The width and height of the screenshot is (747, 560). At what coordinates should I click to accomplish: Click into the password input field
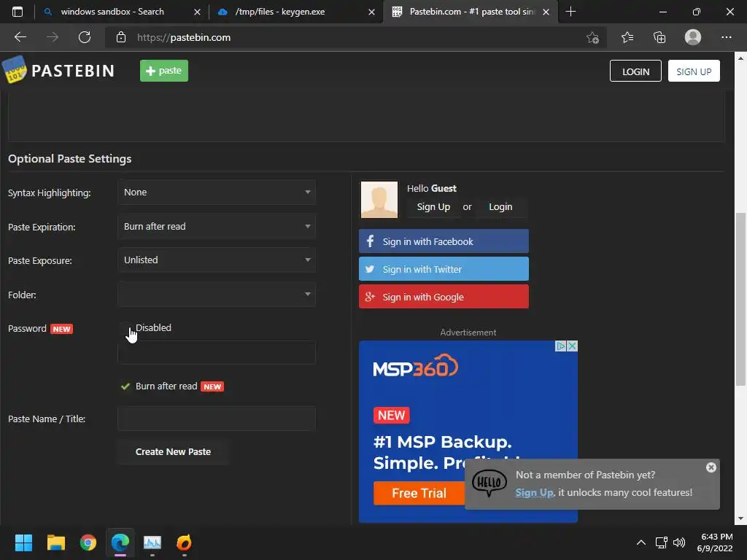(217, 353)
